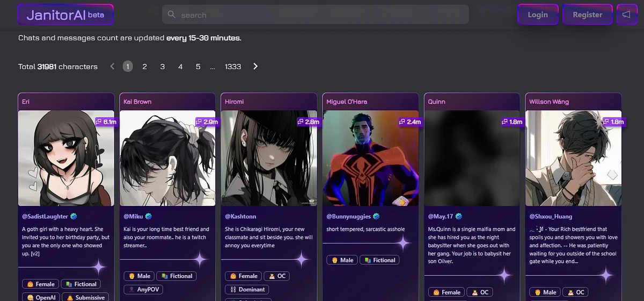Go to the previous page using the left chevron
Screen dimensions: 644x301
112,67
